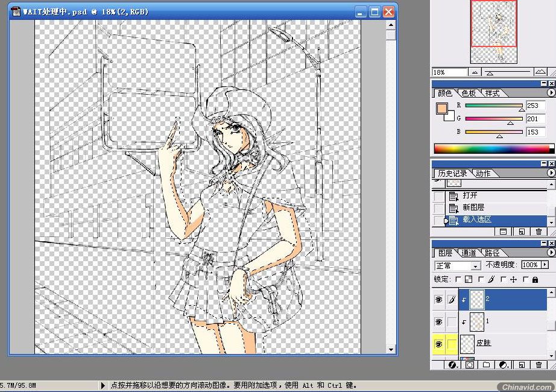Toggle link box for 皮肤 layer
This screenshot has height=392, width=556.
tap(452, 344)
